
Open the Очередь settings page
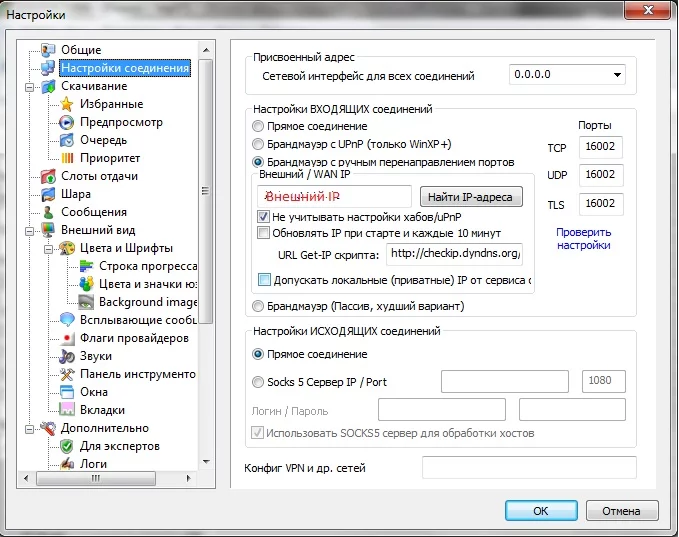(103, 140)
